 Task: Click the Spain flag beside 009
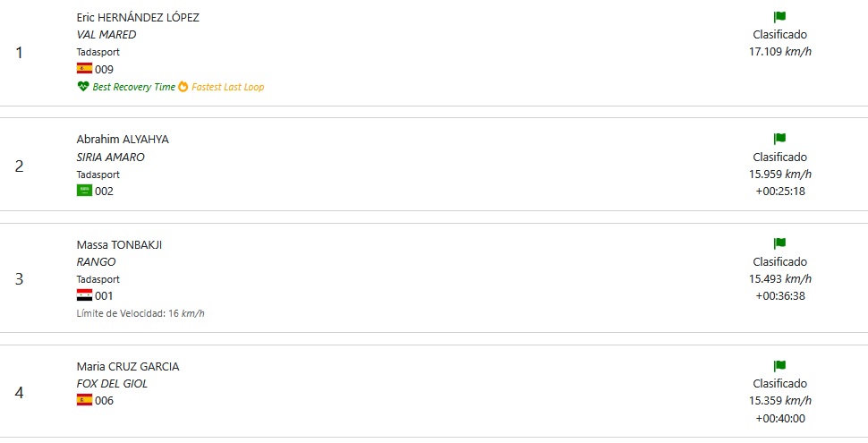[84, 69]
